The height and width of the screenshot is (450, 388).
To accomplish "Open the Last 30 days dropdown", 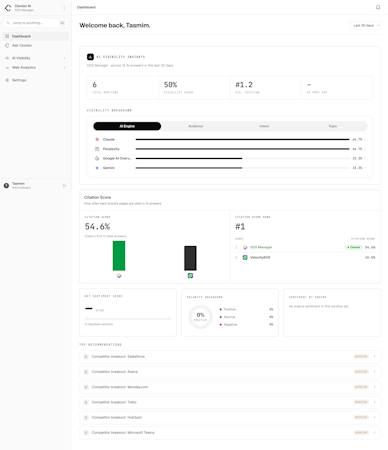I will tap(365, 25).
